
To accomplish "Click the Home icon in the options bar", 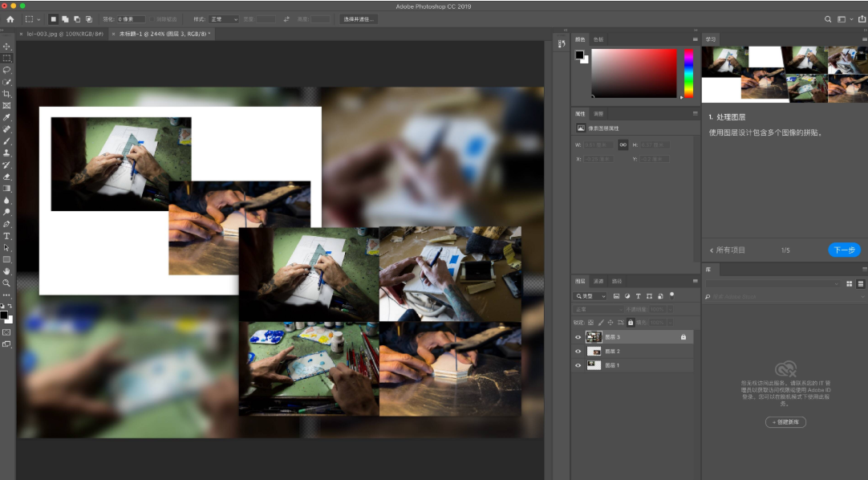I will [x=11, y=18].
